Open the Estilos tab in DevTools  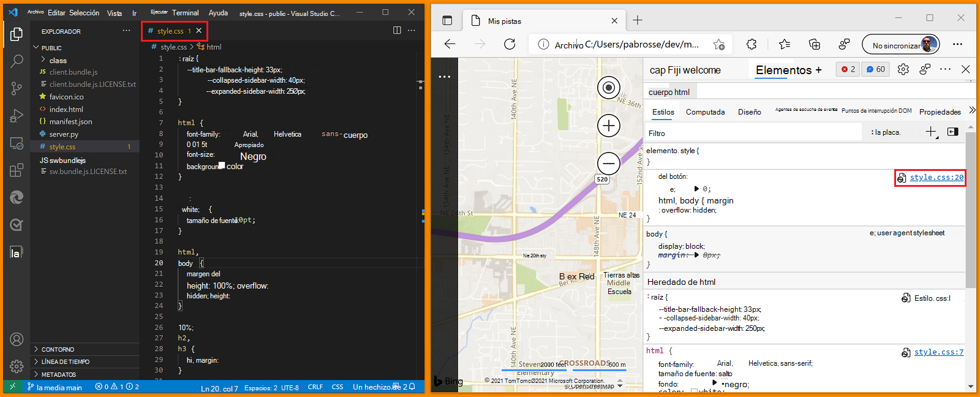(663, 112)
